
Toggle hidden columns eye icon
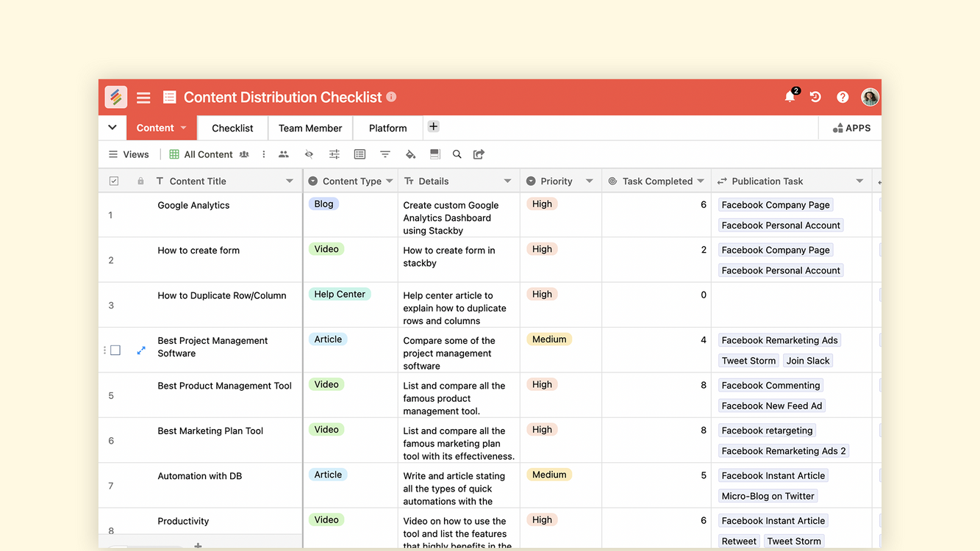point(309,154)
